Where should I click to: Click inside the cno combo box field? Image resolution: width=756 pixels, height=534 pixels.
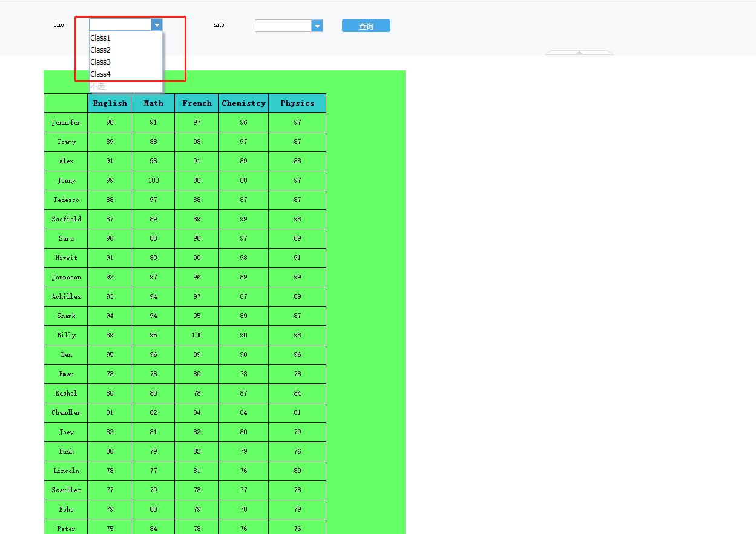click(x=120, y=25)
